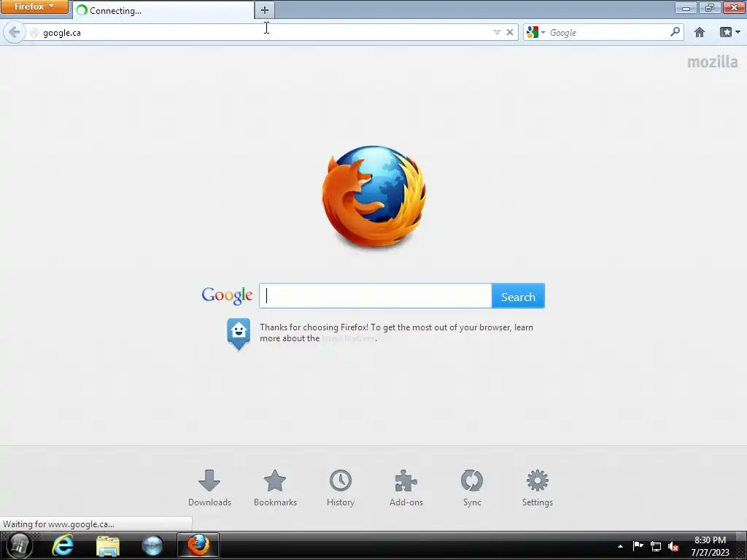The image size is (747, 560).
Task: Minimize the Firefox window
Action: (686, 7)
